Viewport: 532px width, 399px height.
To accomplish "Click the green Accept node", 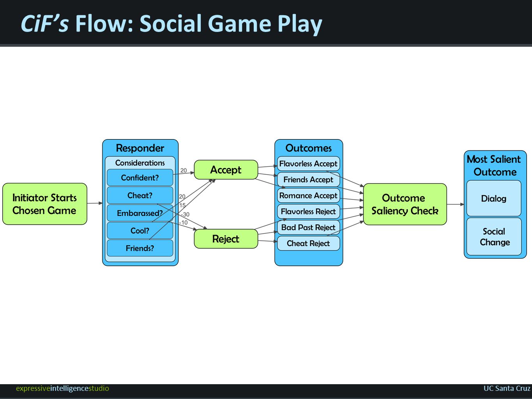I will click(x=226, y=170).
